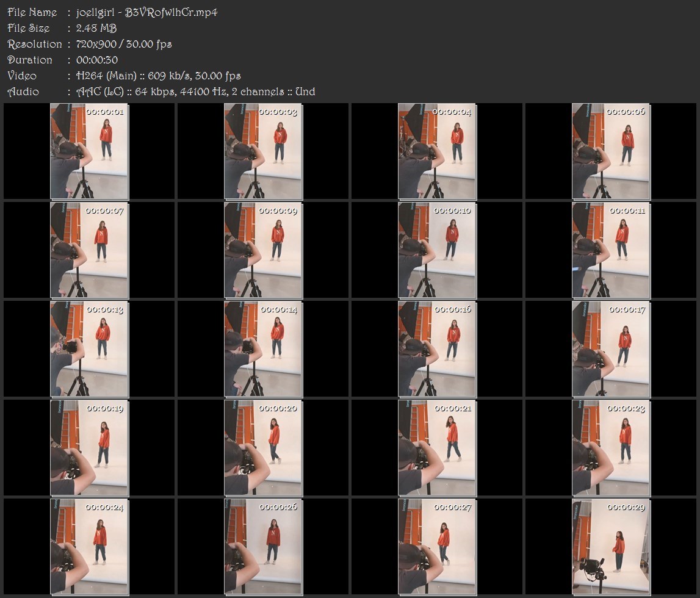This screenshot has height=598, width=700.
Task: Click the 'File Size' label
Action: pos(28,28)
